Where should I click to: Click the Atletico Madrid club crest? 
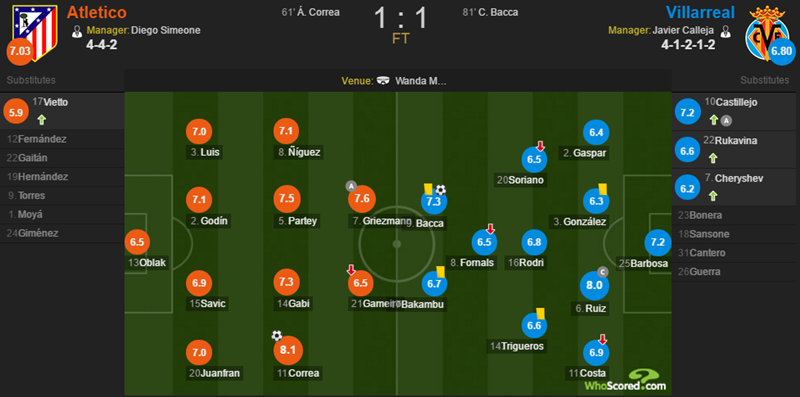tap(34, 32)
